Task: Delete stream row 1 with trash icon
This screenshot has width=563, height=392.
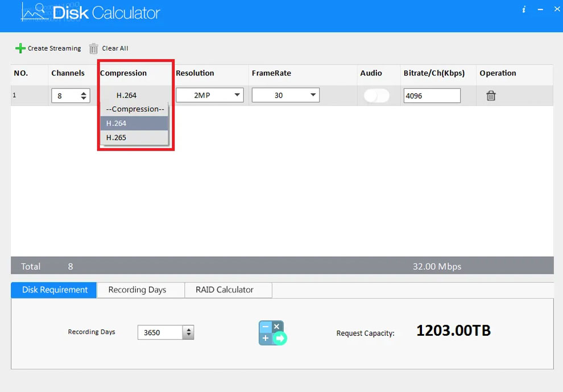Action: point(491,96)
